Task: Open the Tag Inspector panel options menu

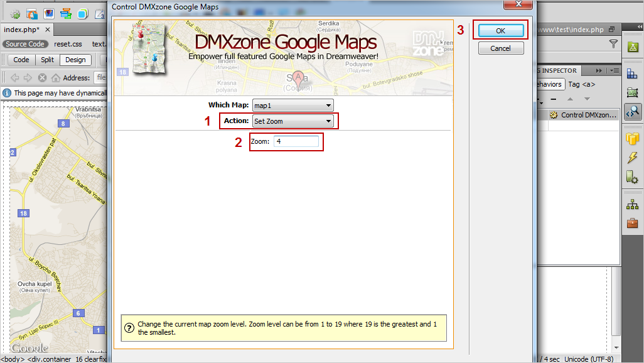Action: (x=615, y=71)
